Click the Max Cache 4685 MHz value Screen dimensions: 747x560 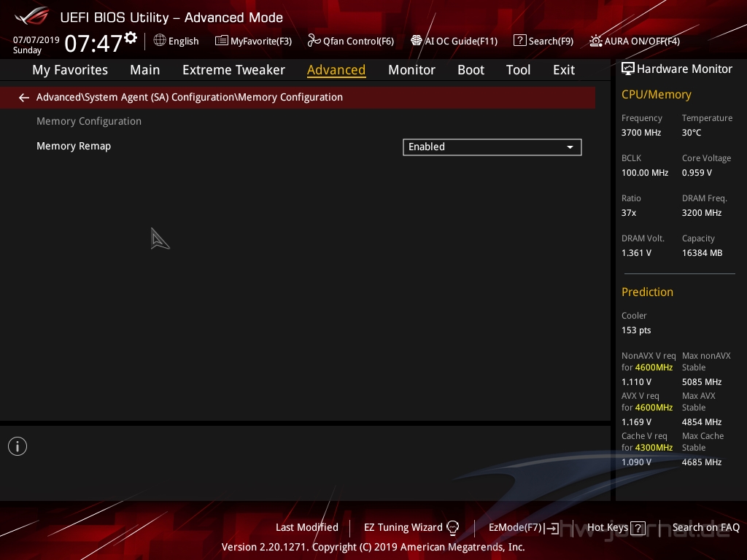coord(701,462)
